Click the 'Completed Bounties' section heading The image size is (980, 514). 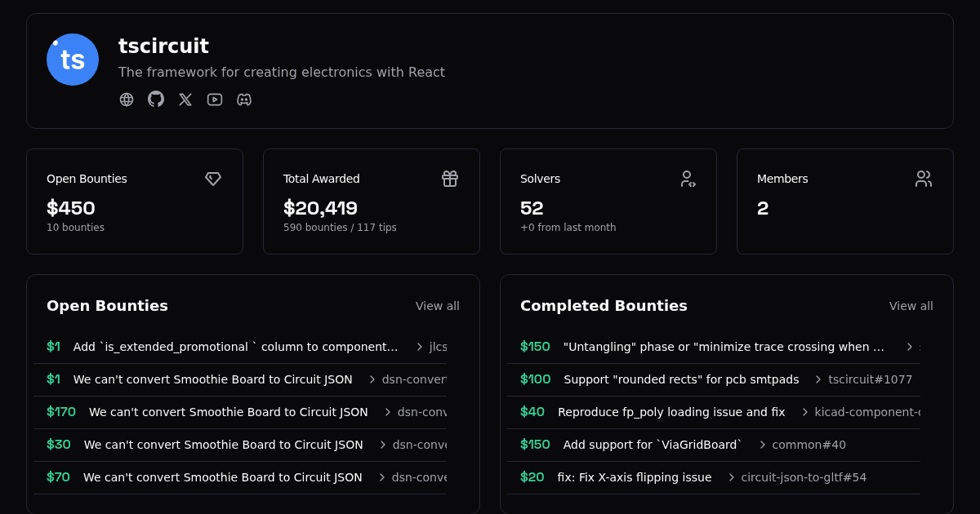604,306
